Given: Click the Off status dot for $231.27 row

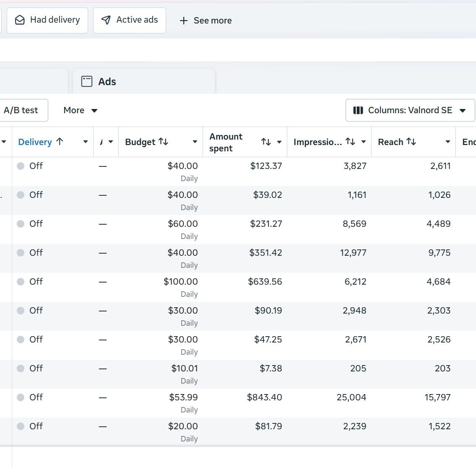Looking at the screenshot, I should point(20,224).
